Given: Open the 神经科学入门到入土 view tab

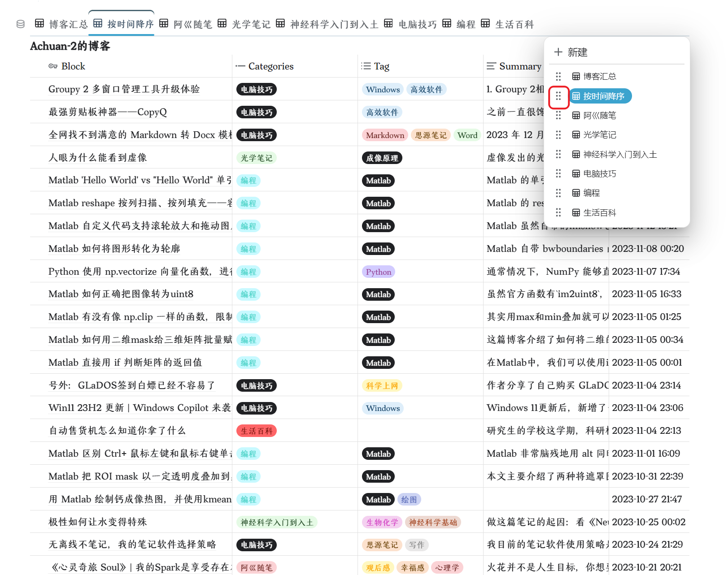Looking at the screenshot, I should [x=327, y=24].
